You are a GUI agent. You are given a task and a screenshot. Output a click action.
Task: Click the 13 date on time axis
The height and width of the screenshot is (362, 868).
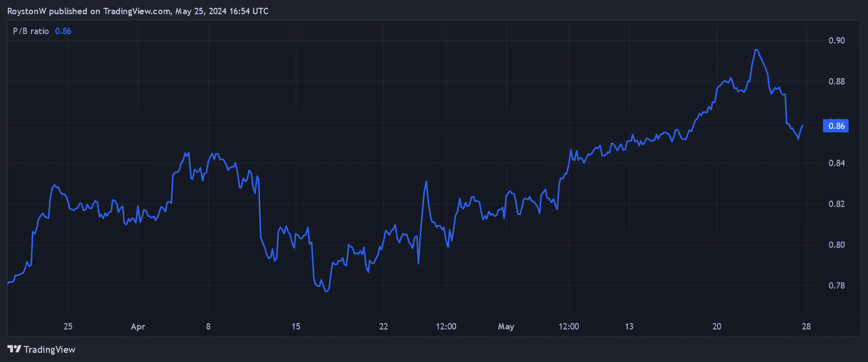629,327
